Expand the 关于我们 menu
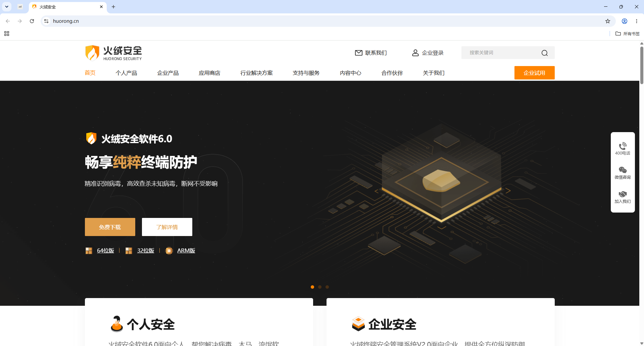 coord(434,73)
